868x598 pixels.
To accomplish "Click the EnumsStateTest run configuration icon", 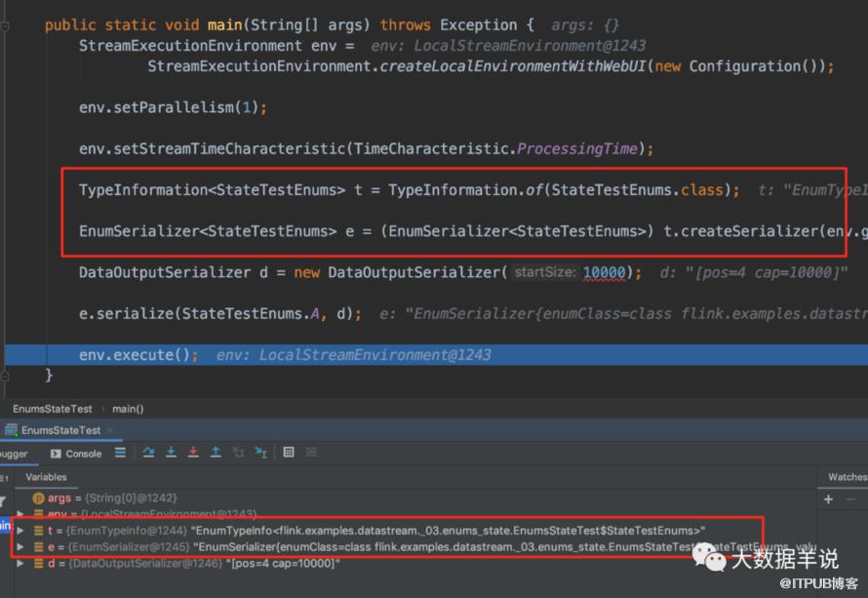I will pyautogui.click(x=11, y=429).
